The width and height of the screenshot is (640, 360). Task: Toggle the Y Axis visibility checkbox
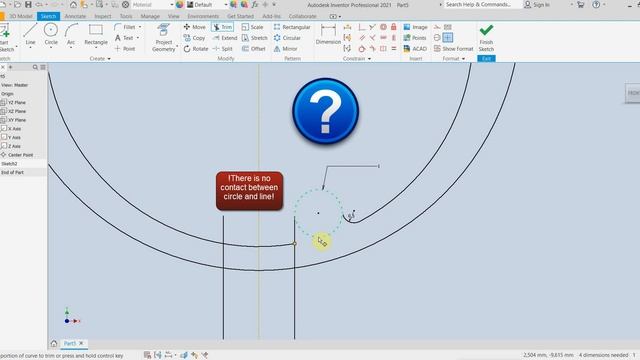4,137
